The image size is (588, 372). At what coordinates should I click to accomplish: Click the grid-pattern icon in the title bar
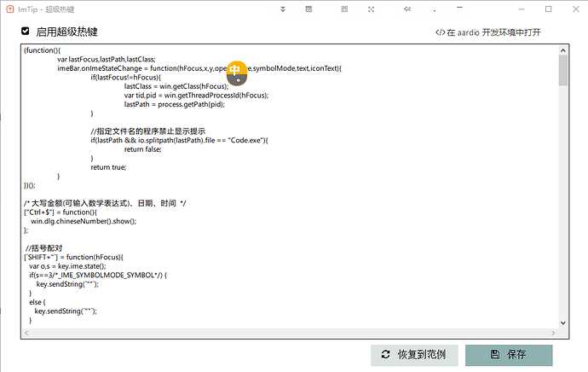point(308,9)
